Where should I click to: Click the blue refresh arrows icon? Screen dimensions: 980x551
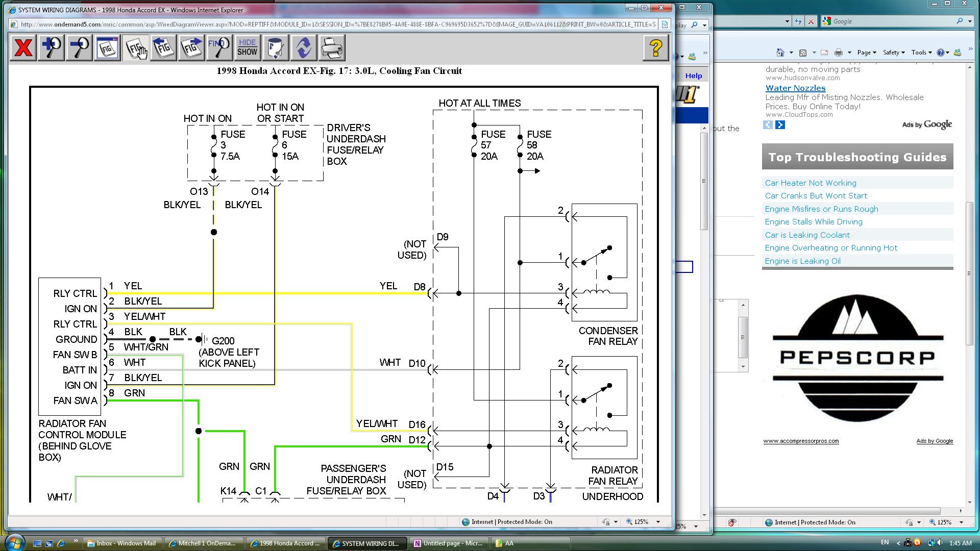point(304,48)
